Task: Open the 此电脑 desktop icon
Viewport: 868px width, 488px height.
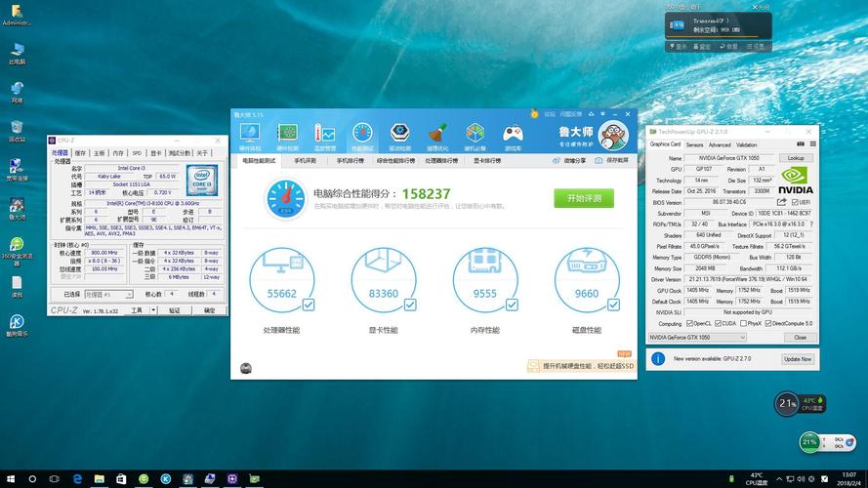Action: point(17,54)
